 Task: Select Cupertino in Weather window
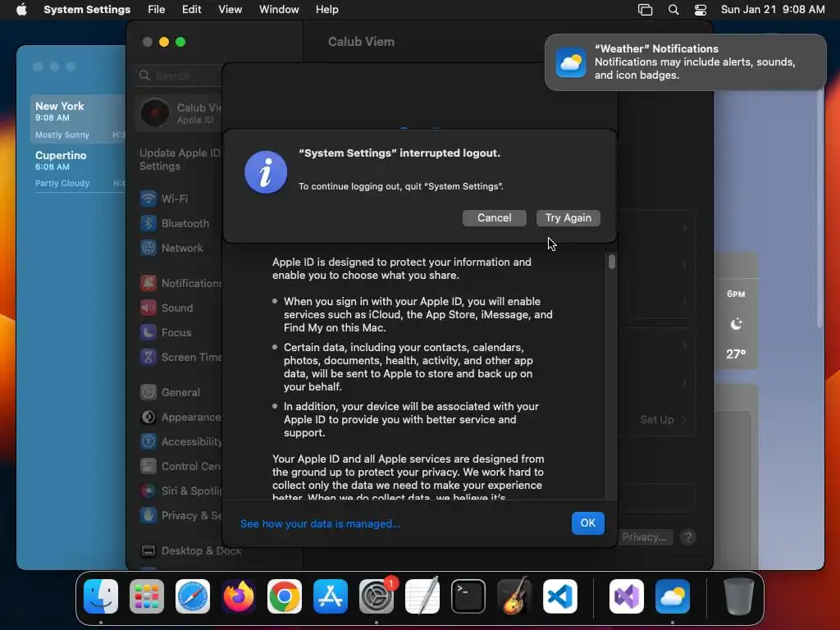(x=78, y=168)
